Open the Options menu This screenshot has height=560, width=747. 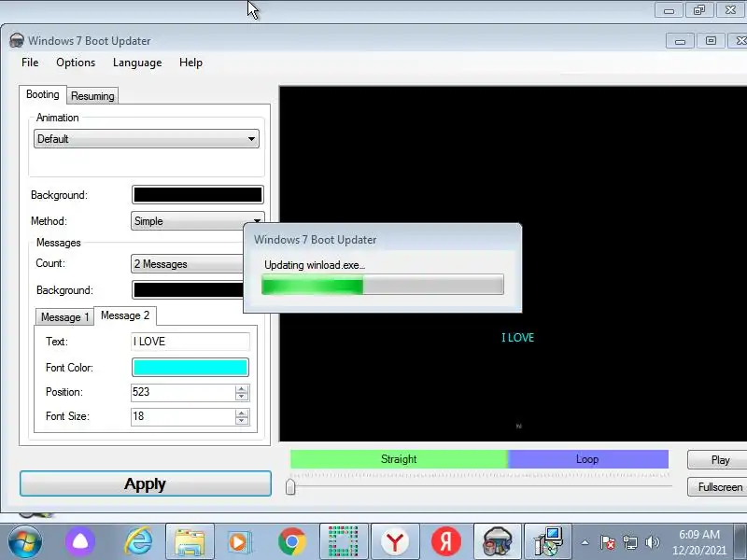tap(76, 63)
